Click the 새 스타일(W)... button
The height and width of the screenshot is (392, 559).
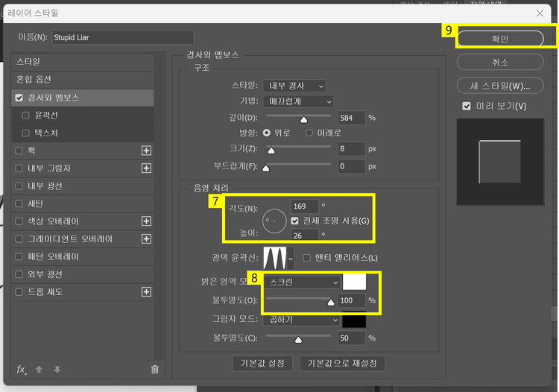[x=500, y=86]
